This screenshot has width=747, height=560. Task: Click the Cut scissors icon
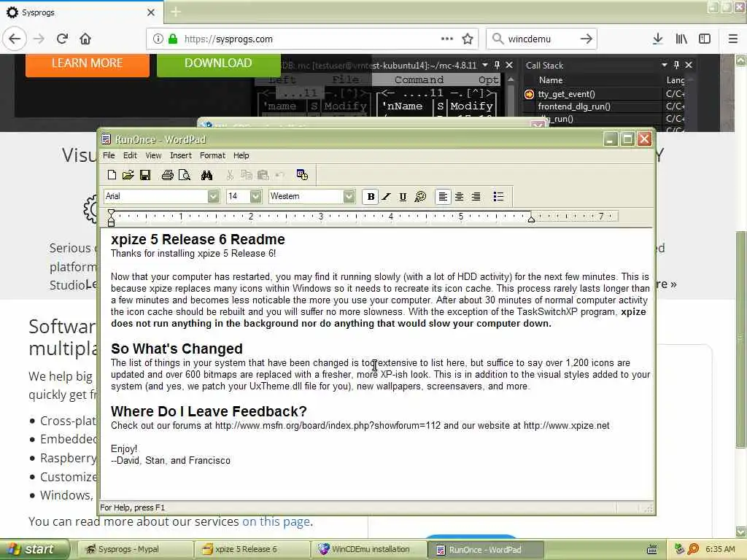click(230, 175)
